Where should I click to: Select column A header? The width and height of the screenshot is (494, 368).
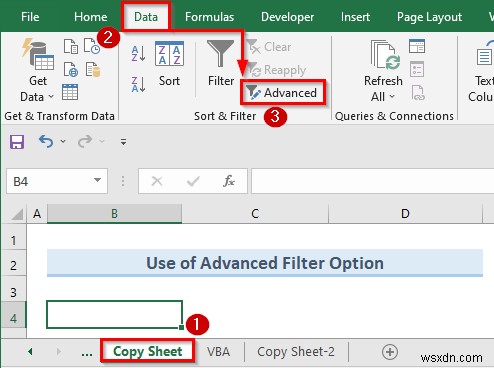pyautogui.click(x=37, y=214)
